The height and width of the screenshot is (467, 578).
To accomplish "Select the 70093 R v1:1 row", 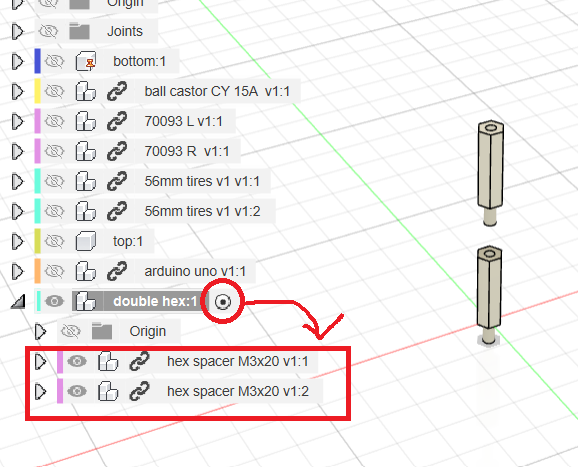I will [x=187, y=151].
